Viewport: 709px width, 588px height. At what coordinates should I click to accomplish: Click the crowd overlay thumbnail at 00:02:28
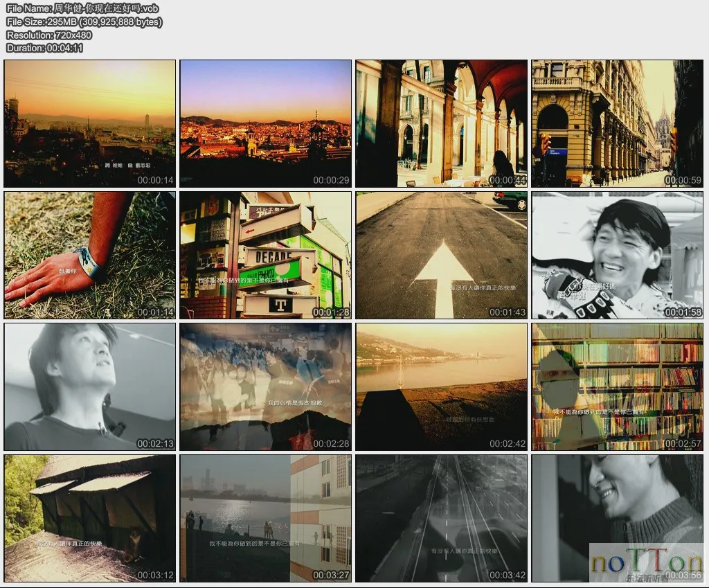pos(266,386)
